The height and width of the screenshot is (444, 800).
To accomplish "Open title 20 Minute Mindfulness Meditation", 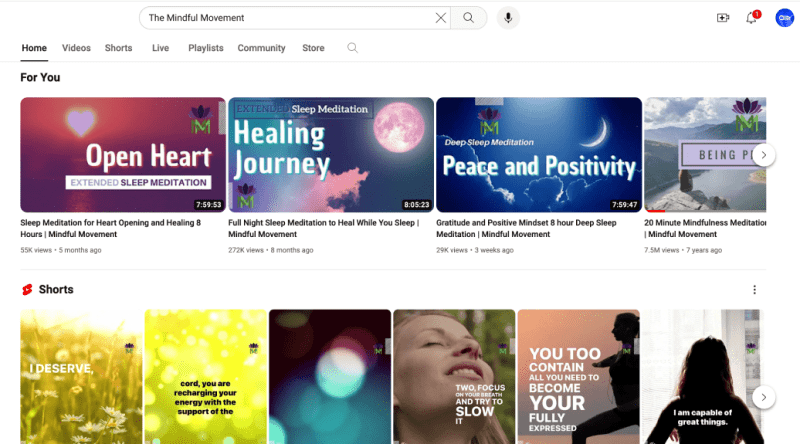I will click(705, 229).
